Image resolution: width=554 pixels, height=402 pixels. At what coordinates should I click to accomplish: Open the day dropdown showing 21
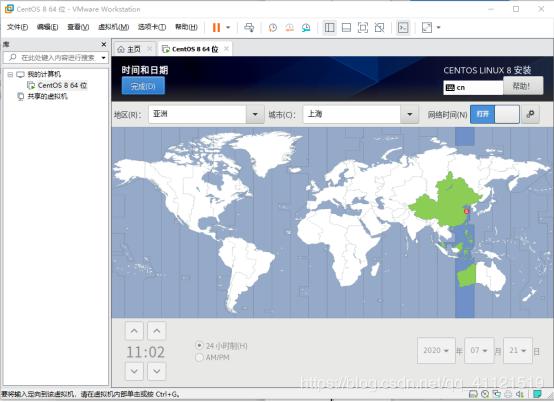518,350
